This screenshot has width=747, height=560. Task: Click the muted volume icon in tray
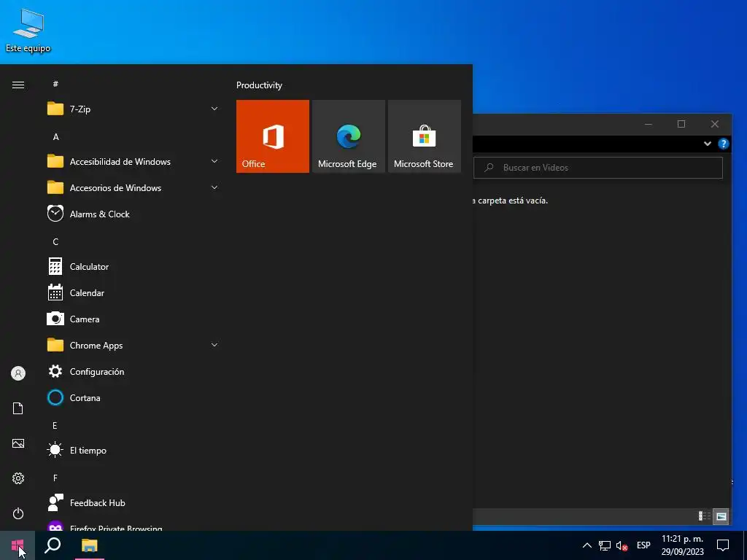pyautogui.click(x=622, y=545)
